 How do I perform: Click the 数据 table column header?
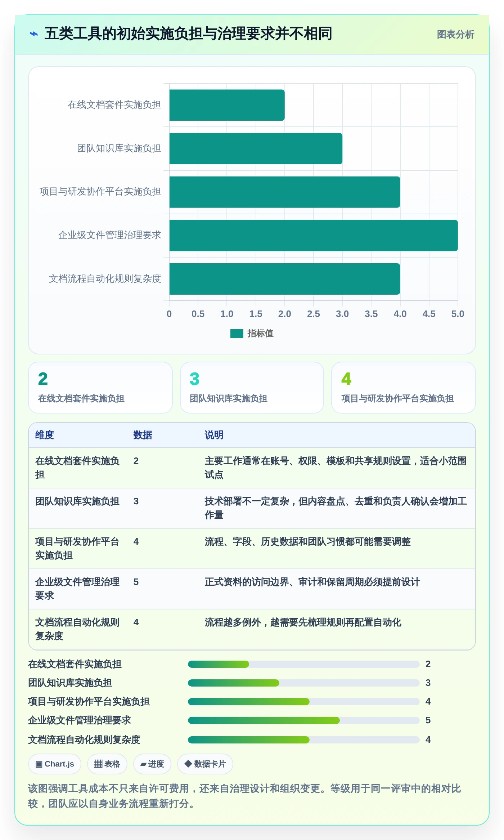143,435
